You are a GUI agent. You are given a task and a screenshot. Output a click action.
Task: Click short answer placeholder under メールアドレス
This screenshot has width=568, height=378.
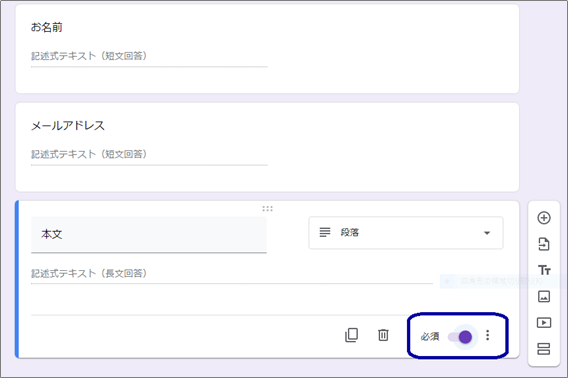click(89, 154)
